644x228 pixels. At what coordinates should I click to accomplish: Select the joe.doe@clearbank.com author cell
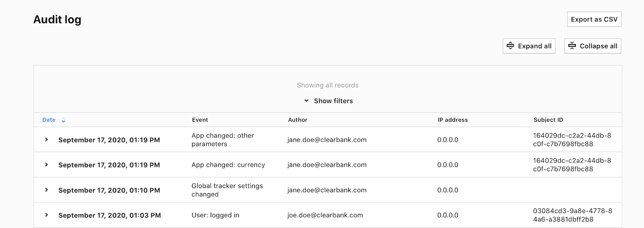(325, 215)
